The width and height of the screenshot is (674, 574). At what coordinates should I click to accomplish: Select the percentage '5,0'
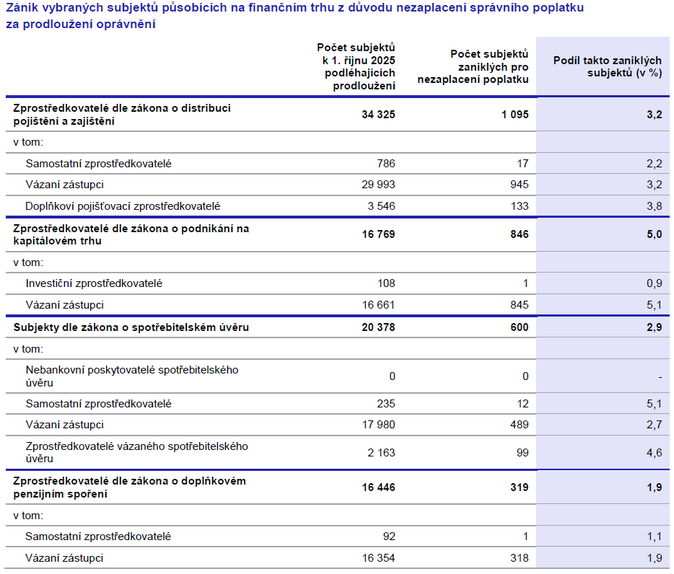[654, 234]
